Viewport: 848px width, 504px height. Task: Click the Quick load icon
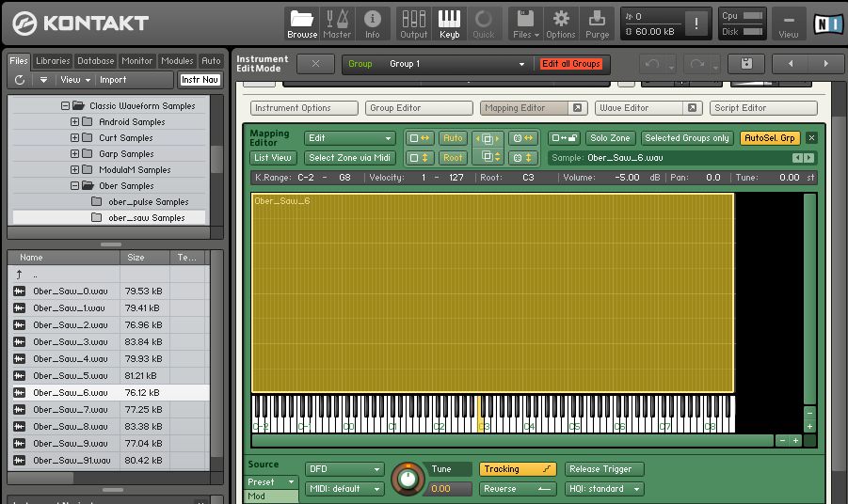point(484,24)
